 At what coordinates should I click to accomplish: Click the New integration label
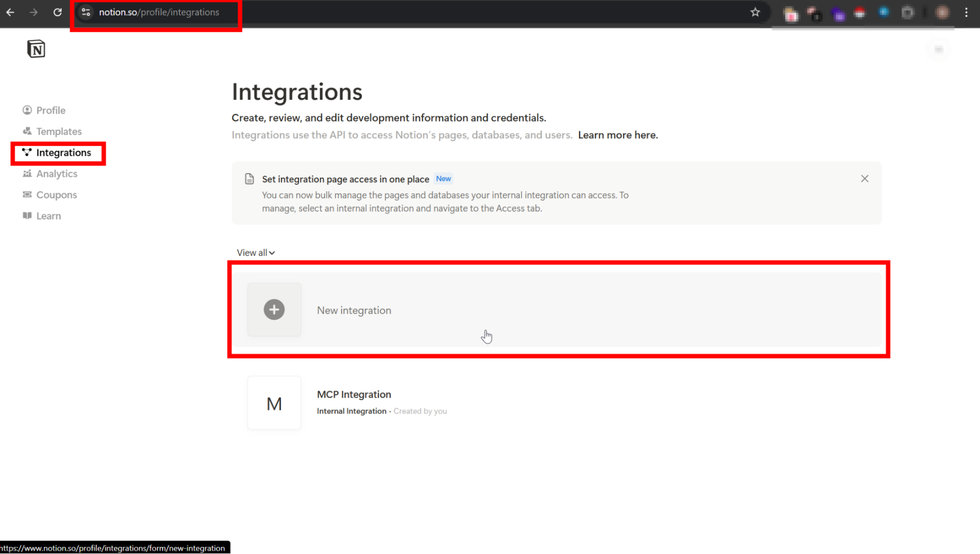coord(353,310)
